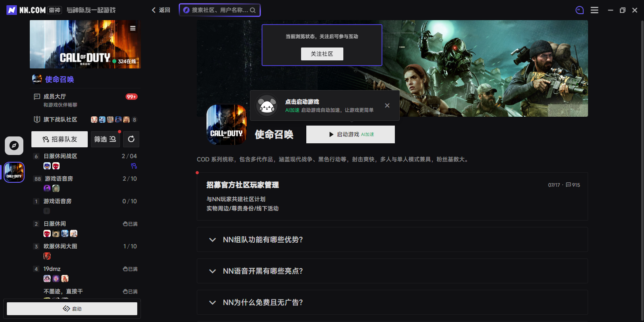Join 日服休闲战区 room
The height and width of the screenshot is (322, 644).
coord(85,161)
